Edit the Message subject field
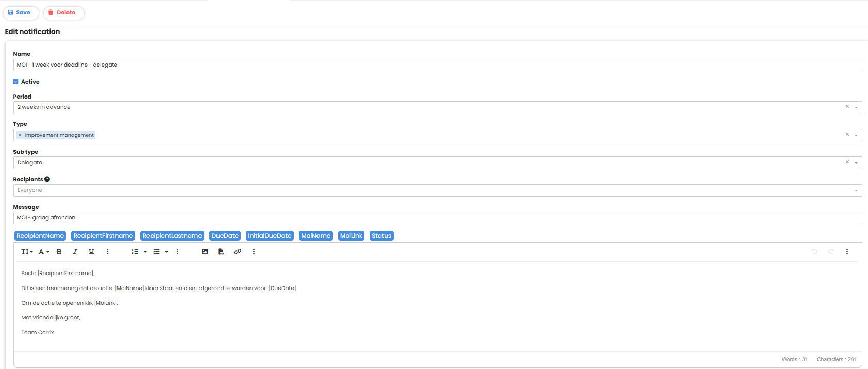Screen dimensions: 868x369 pyautogui.click(x=438, y=218)
